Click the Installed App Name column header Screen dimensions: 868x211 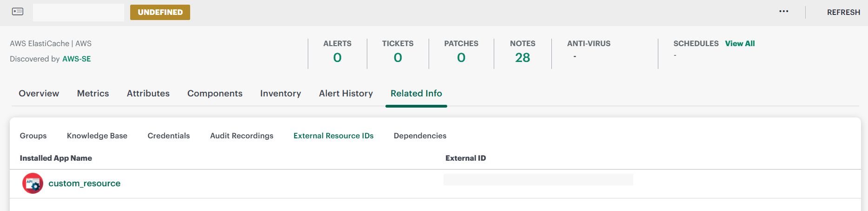tap(56, 158)
